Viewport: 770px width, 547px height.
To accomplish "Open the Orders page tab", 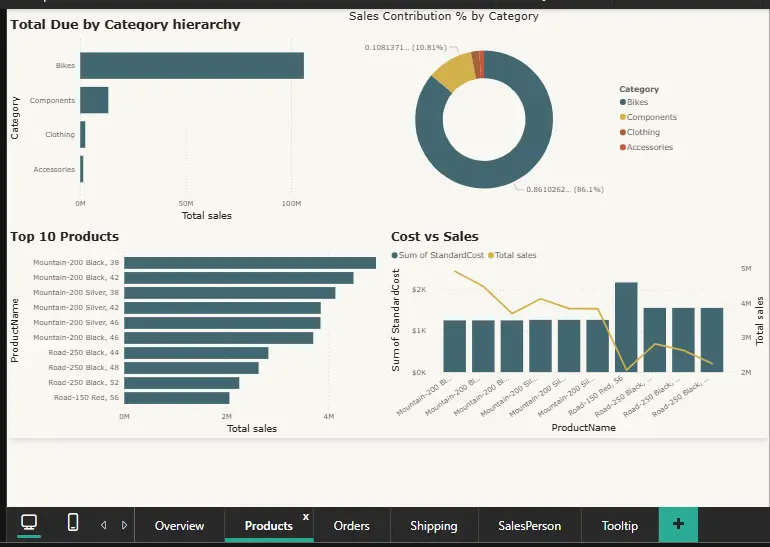I will 352,525.
